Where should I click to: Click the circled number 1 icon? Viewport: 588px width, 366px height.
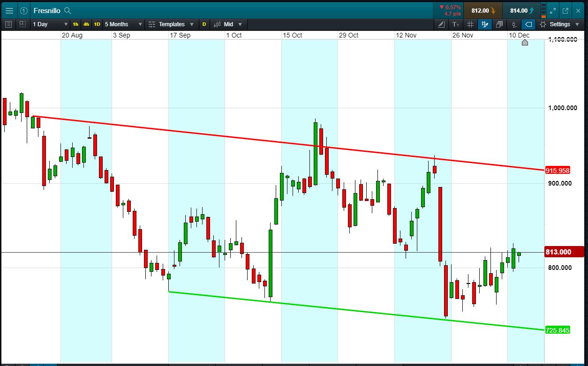pyautogui.click(x=24, y=10)
